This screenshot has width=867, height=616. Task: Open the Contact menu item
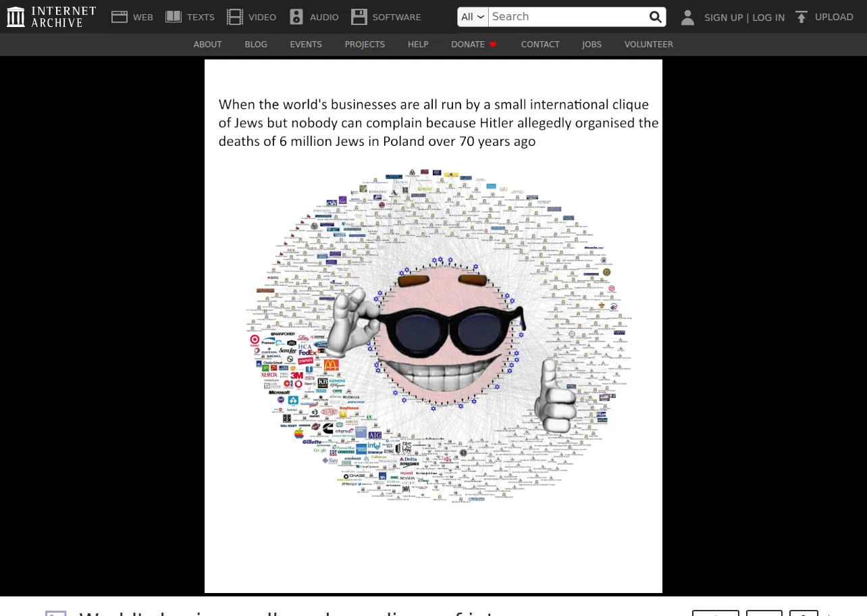pyautogui.click(x=540, y=45)
